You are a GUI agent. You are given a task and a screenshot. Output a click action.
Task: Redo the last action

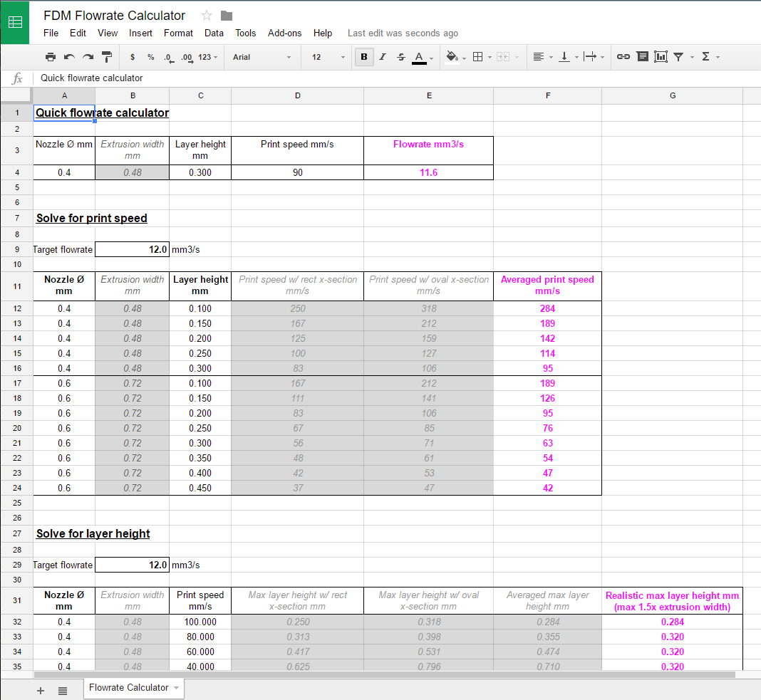[88, 57]
